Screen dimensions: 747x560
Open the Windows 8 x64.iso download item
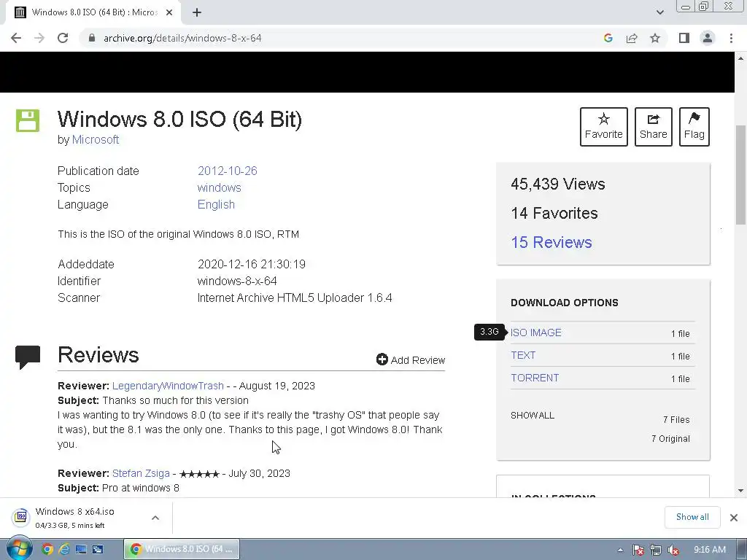(75, 517)
